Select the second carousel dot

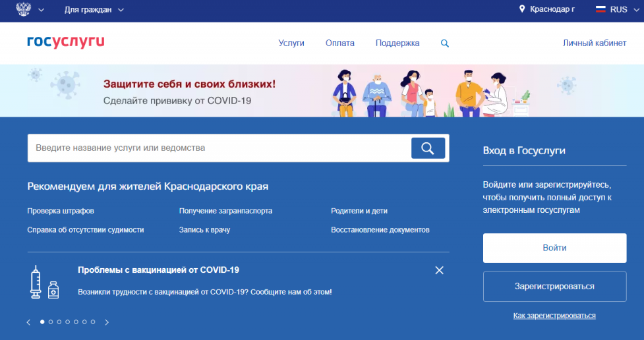click(51, 322)
